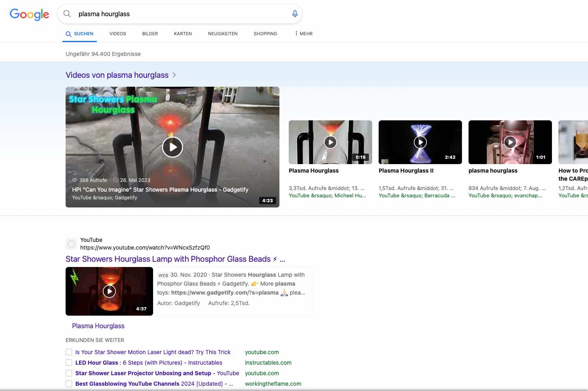Click 'Plasma Hourglass II' video title
Image resolution: width=588 pixels, height=391 pixels.
(x=406, y=171)
